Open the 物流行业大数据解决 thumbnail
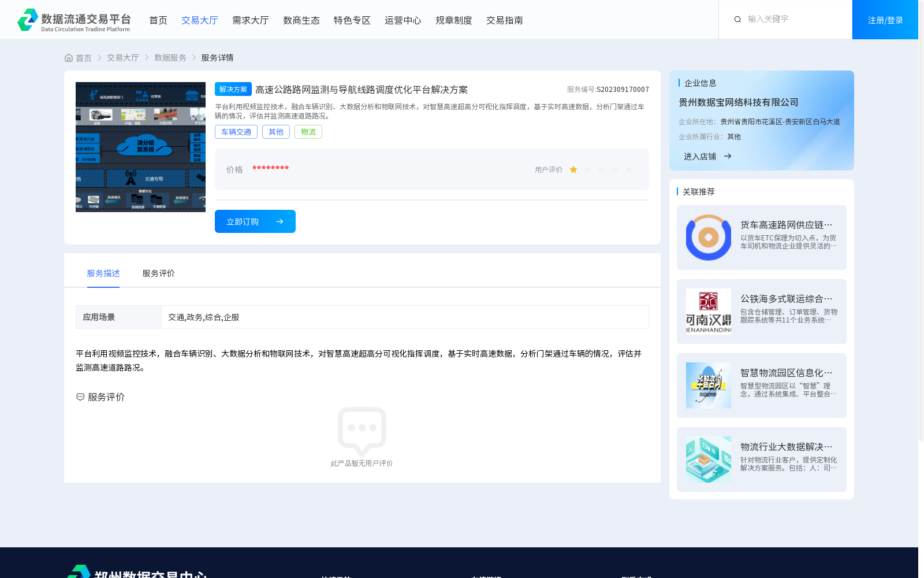Viewport: 924px width, 578px height. 709,460
